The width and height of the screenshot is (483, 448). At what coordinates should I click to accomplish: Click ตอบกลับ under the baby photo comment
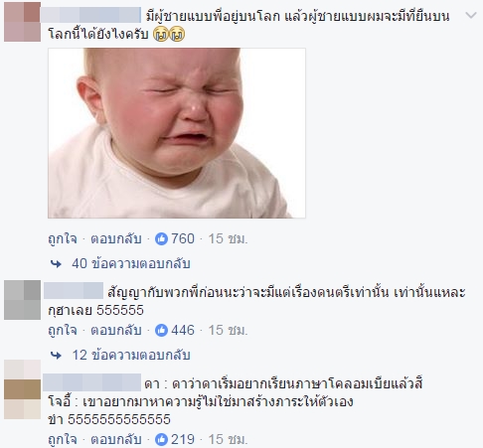[116, 239]
